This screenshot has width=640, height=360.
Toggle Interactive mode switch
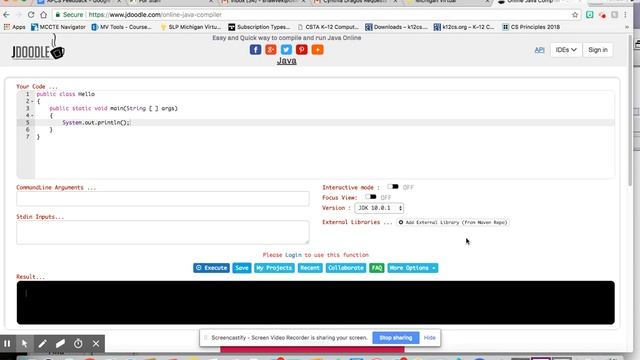click(x=393, y=187)
